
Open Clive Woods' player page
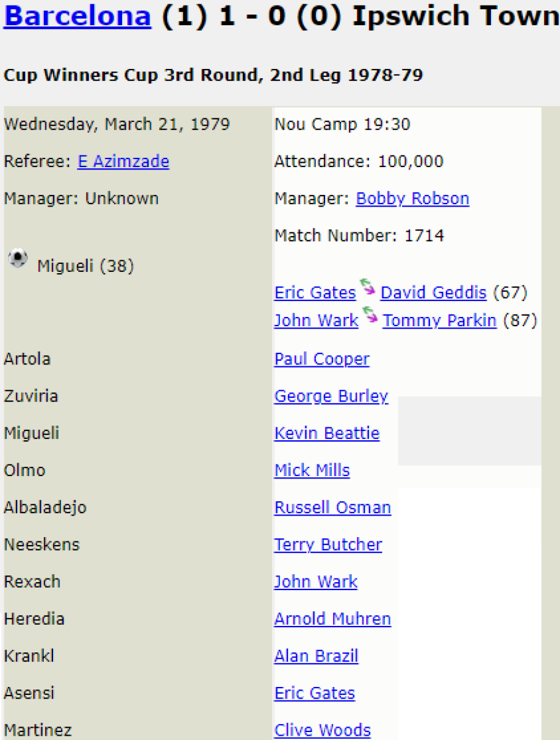[323, 730]
